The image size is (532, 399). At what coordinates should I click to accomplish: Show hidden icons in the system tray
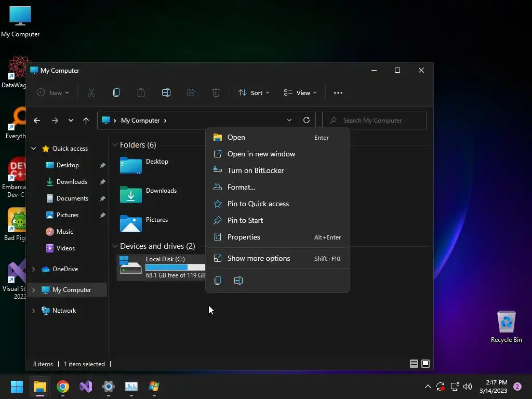[428, 387]
